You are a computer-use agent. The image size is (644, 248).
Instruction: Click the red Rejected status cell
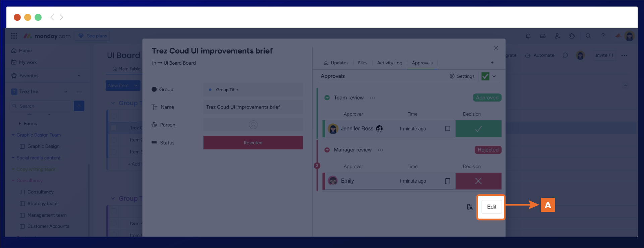pyautogui.click(x=253, y=143)
